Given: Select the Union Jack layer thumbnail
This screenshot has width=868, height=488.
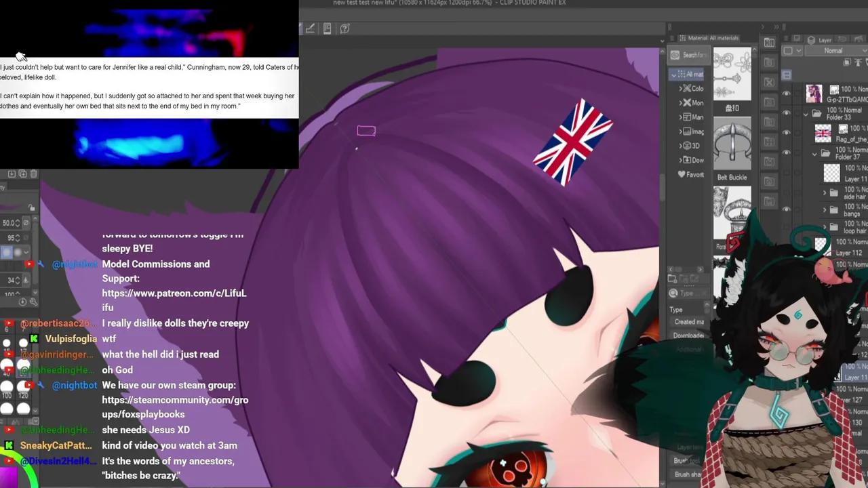Looking at the screenshot, I should (x=823, y=134).
